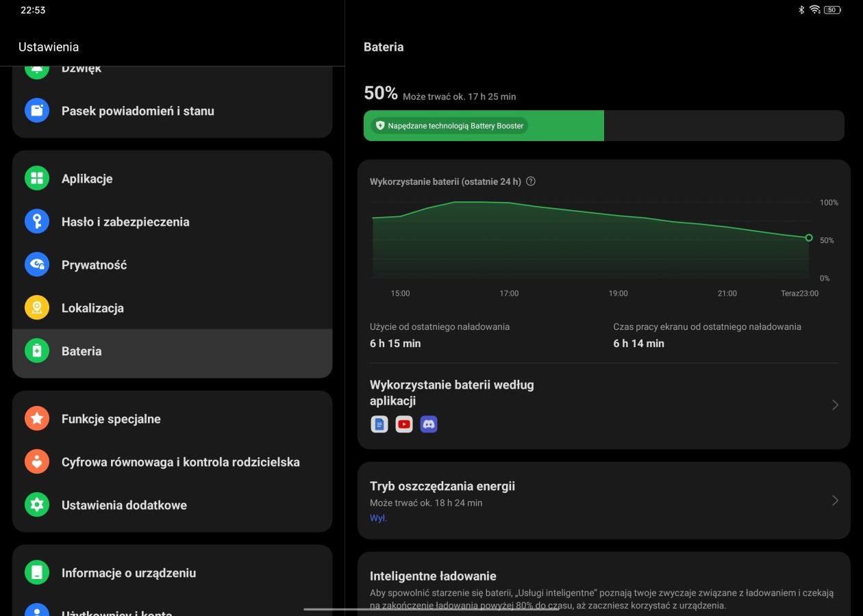Tap the Google Docs icon in battery usage
This screenshot has height=616, width=863.
pyautogui.click(x=379, y=424)
